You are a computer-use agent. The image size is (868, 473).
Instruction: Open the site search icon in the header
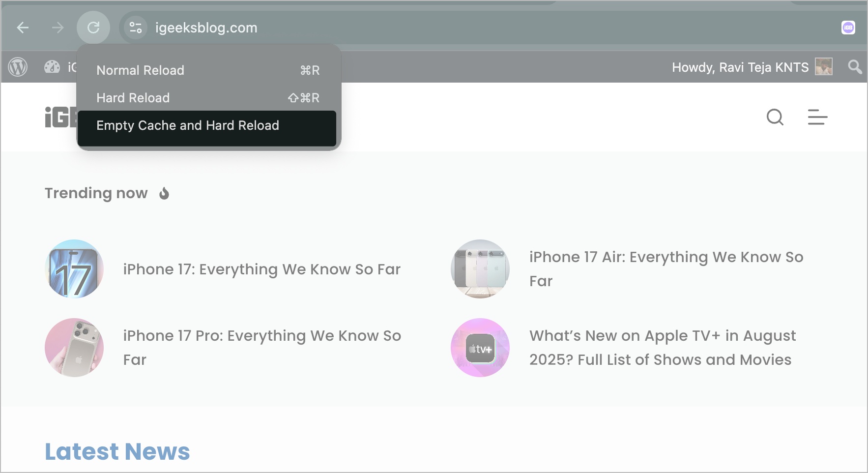click(775, 117)
